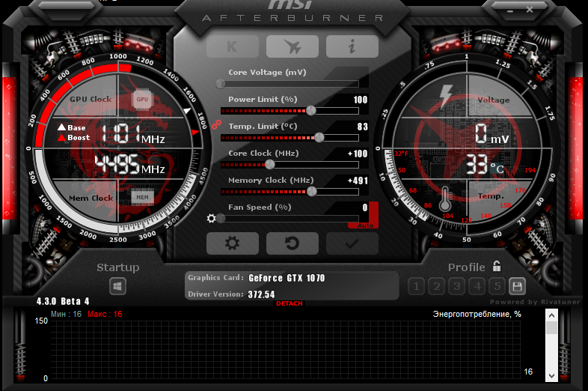The width and height of the screenshot is (588, 391).
Task: Click the fan speed gear icon
Action: tap(212, 218)
